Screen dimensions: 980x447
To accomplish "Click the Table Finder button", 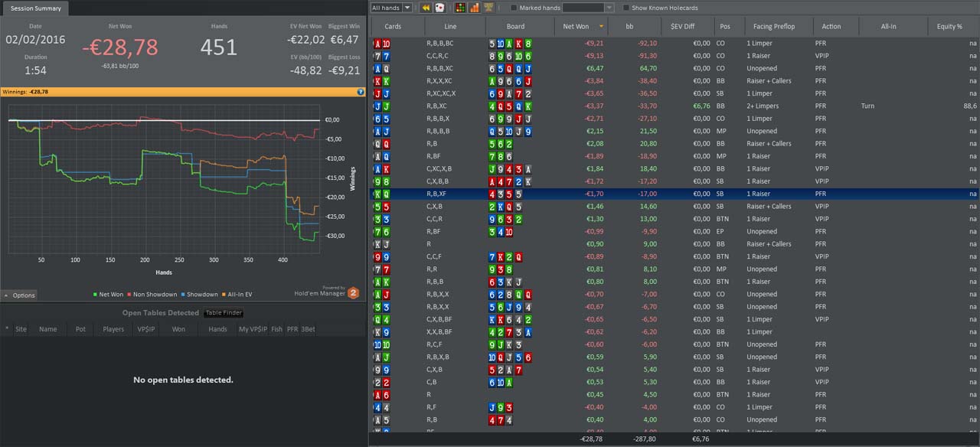I will tap(224, 313).
